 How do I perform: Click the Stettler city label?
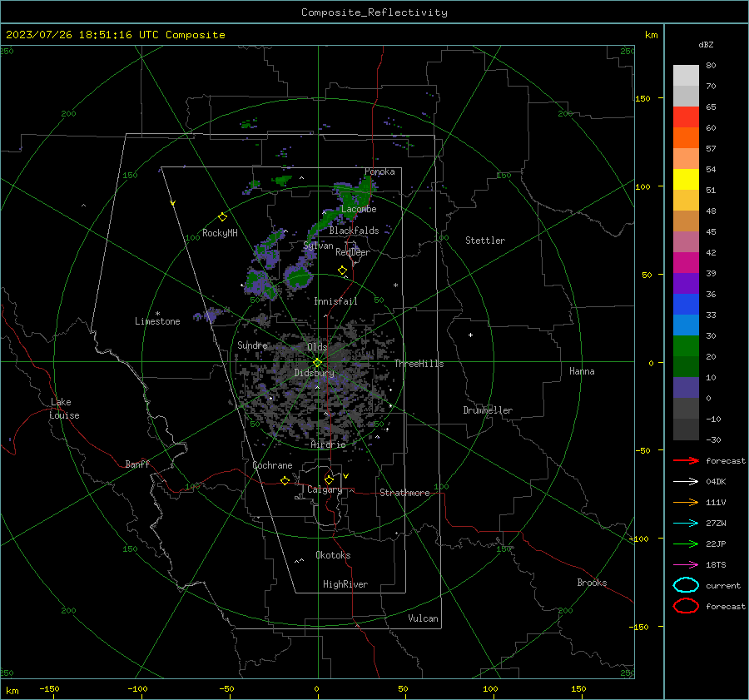click(485, 241)
